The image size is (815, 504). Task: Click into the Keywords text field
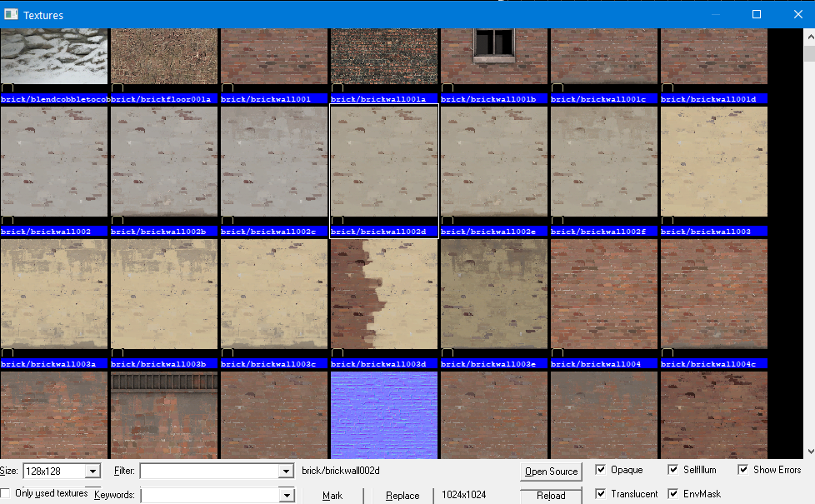pos(211,495)
